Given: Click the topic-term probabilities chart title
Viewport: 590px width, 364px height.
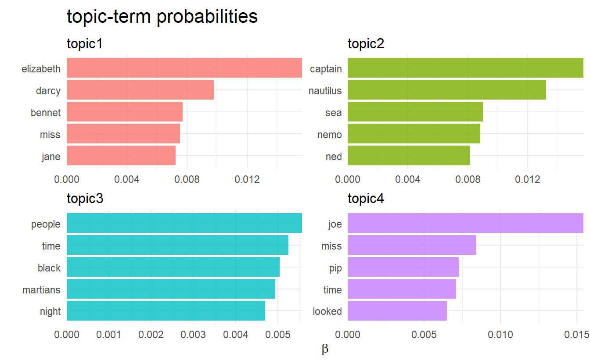Looking at the screenshot, I should (162, 17).
